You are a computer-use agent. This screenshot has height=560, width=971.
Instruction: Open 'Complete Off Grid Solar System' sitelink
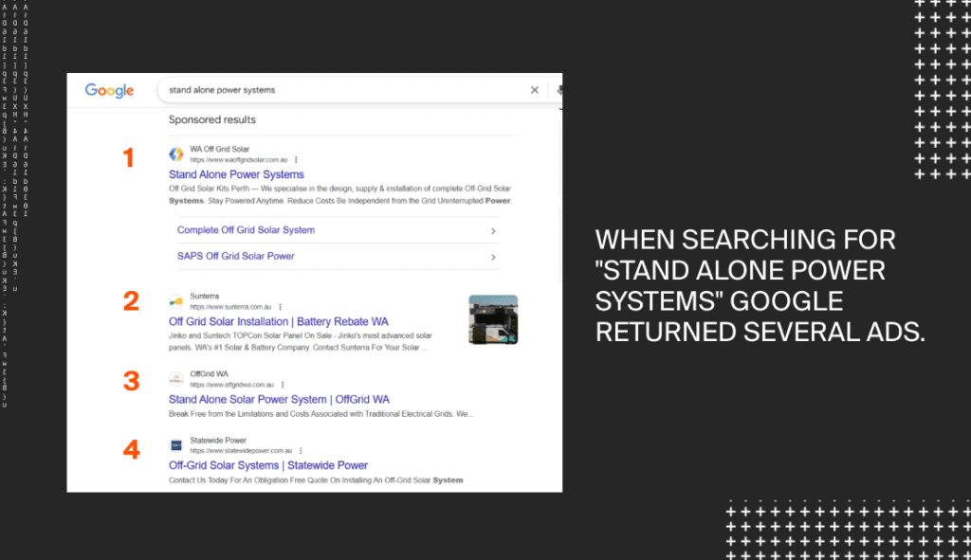[x=246, y=230]
